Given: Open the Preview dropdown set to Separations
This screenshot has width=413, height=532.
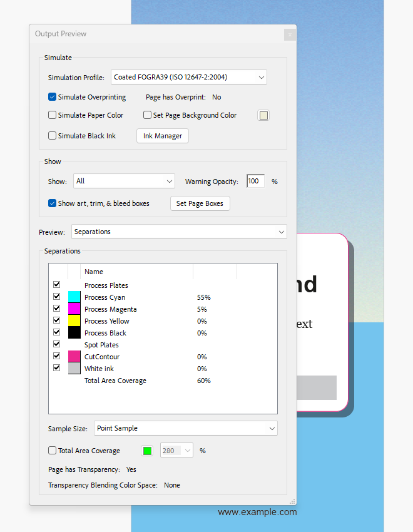Looking at the screenshot, I should click(x=179, y=232).
